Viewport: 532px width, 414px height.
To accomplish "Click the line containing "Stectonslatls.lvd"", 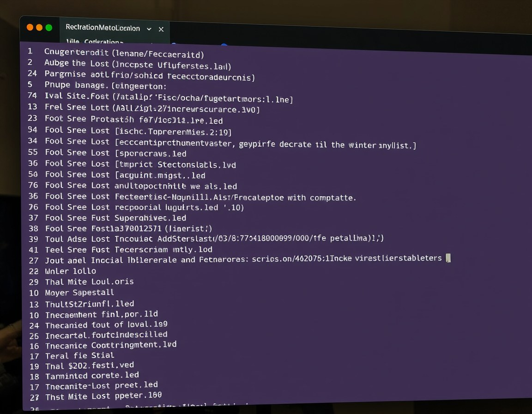I will [x=140, y=164].
